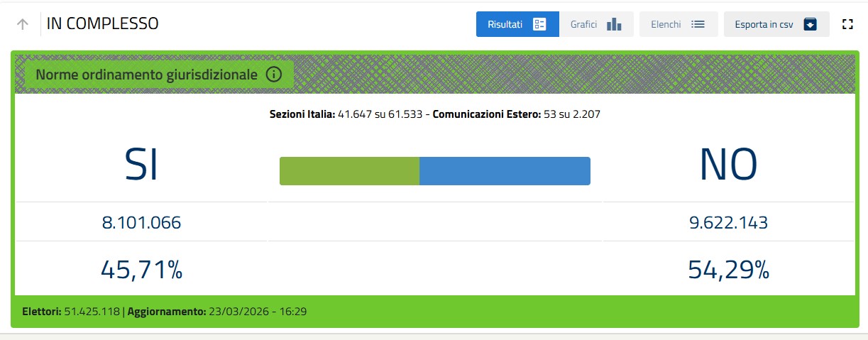Click the green SI segment of the bar
Image resolution: width=868 pixels, height=340 pixels.
pyautogui.click(x=349, y=171)
